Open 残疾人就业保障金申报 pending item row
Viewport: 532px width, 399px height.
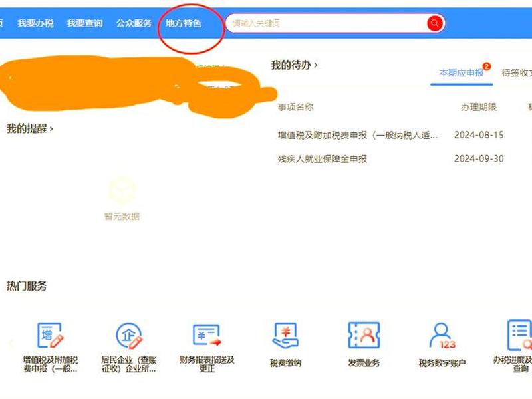click(323, 159)
